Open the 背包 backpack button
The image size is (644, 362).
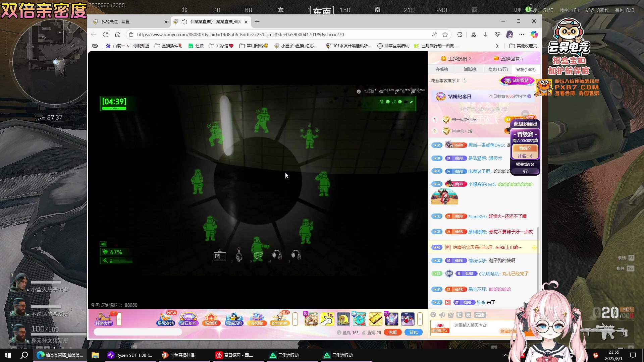click(x=414, y=333)
